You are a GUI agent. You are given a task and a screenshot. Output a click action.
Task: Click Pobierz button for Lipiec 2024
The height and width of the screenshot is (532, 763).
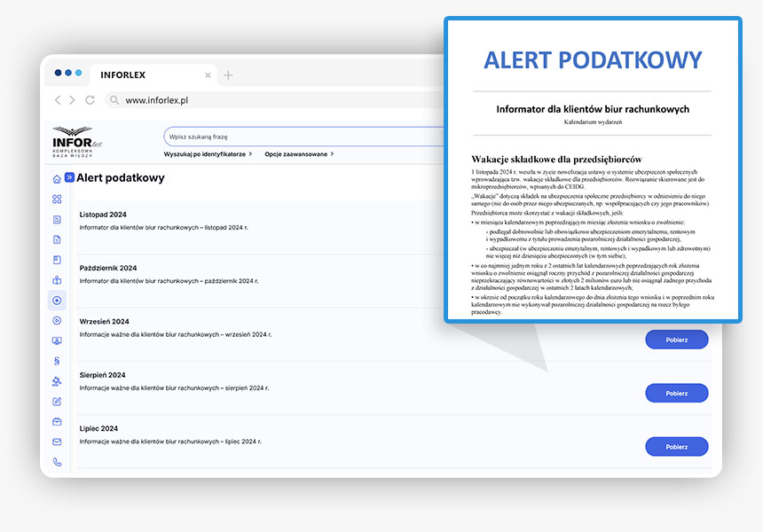click(676, 447)
